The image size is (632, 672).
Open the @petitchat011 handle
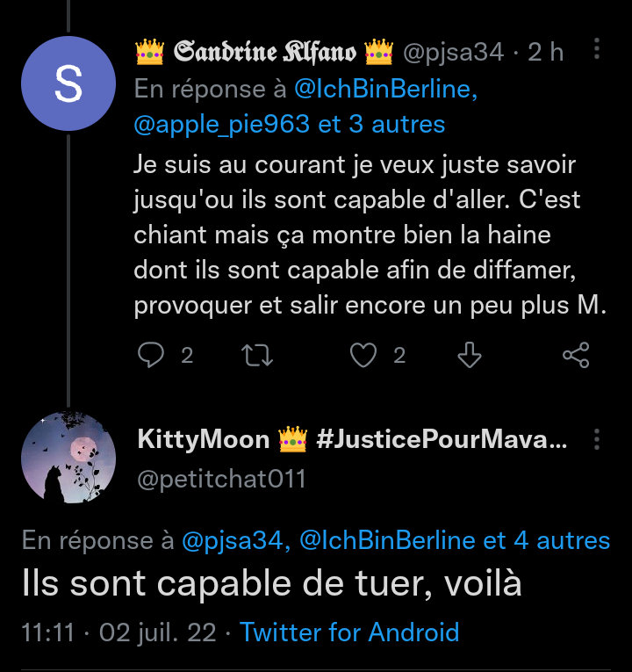221,479
